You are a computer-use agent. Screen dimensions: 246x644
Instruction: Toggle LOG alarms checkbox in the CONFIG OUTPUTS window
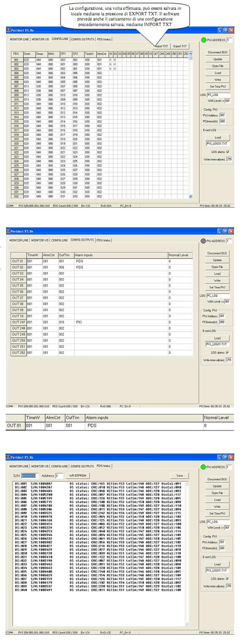coord(228,353)
